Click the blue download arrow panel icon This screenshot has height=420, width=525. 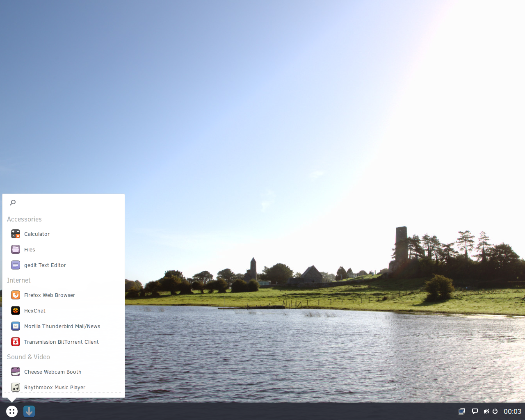tap(29, 411)
